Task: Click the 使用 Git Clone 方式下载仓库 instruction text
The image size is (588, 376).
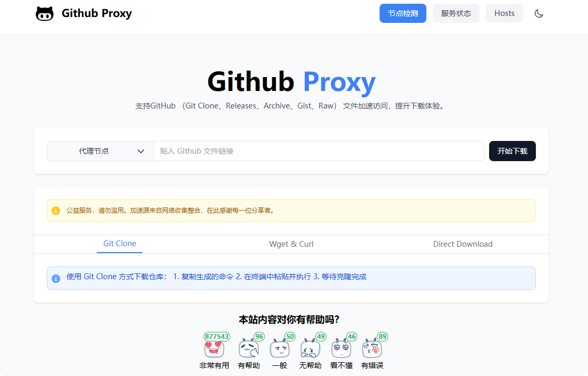Action: (x=216, y=277)
